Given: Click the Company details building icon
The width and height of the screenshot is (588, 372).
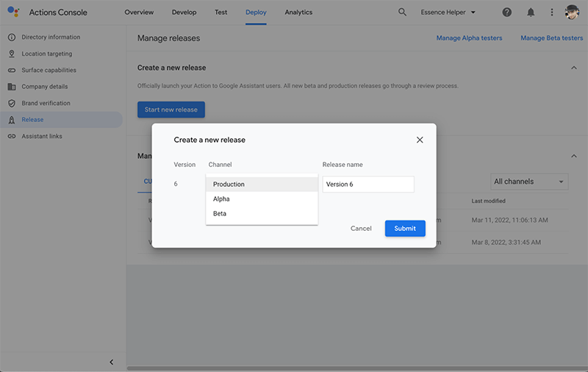Looking at the screenshot, I should (12, 87).
